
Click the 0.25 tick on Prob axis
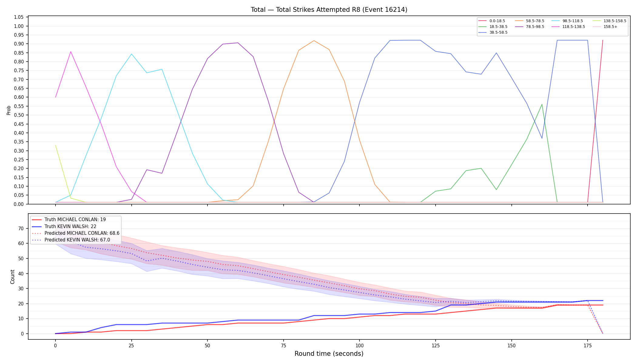tap(19, 160)
